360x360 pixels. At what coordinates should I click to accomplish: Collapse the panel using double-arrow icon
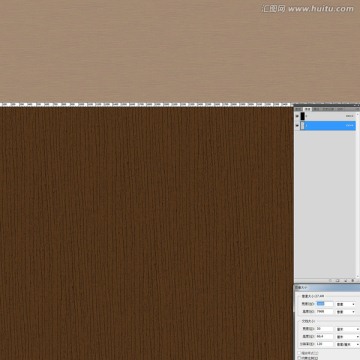click(354, 106)
